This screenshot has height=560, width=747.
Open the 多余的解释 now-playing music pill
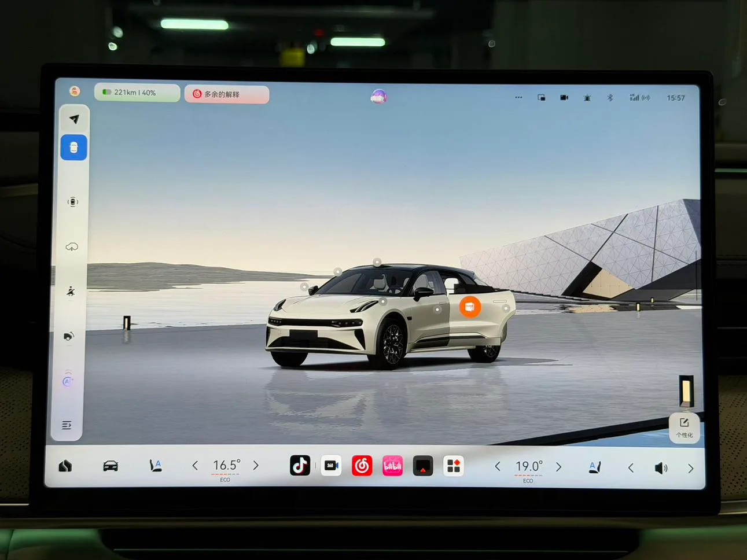pos(227,94)
